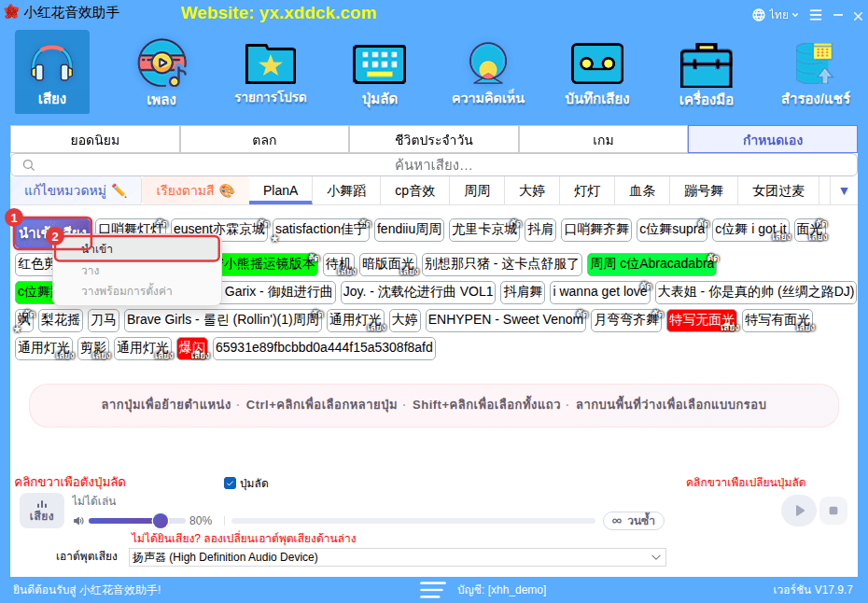Open รายการโปรด favorites folder
Image resolution: width=868 pixels, height=603 pixels.
click(x=270, y=72)
